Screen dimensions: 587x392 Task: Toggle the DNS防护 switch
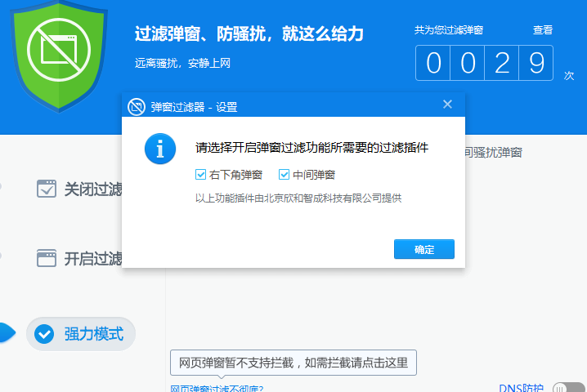pyautogui.click(x=568, y=388)
